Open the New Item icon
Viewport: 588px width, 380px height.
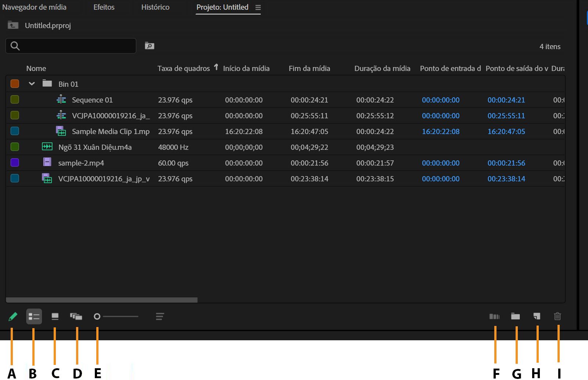click(537, 316)
